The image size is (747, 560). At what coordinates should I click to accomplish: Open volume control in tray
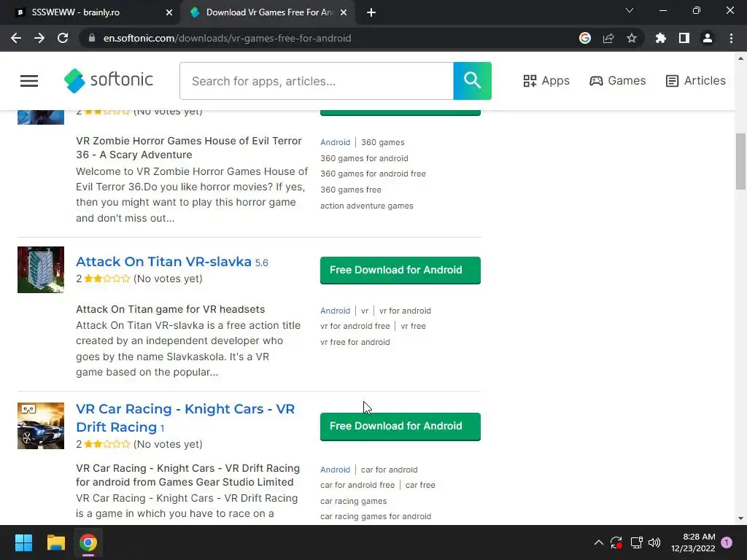(654, 542)
